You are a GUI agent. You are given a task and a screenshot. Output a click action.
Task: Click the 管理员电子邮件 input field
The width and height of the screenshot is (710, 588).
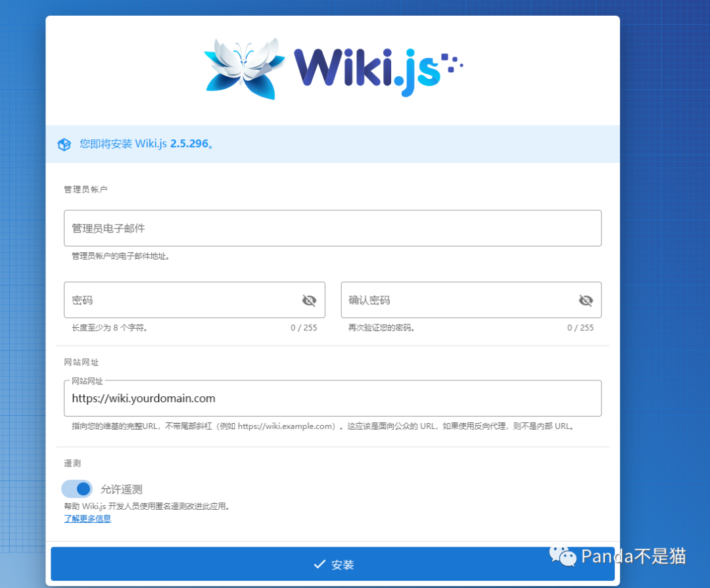click(333, 228)
